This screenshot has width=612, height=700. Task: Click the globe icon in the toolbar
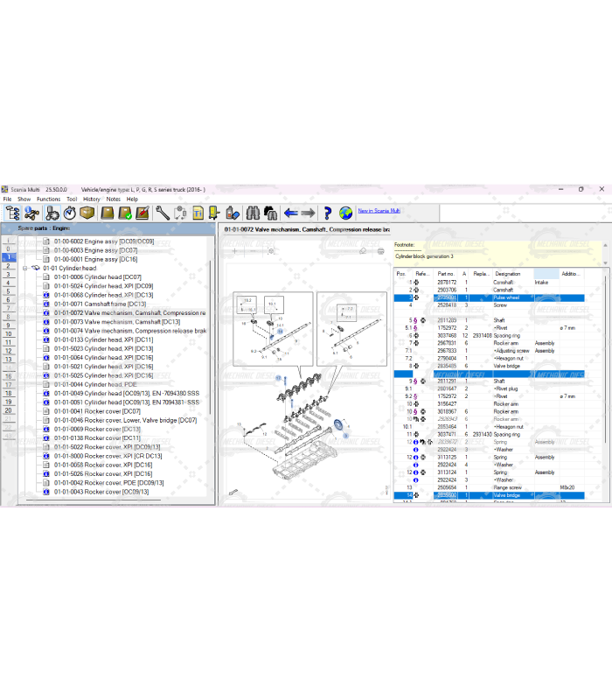(345, 213)
